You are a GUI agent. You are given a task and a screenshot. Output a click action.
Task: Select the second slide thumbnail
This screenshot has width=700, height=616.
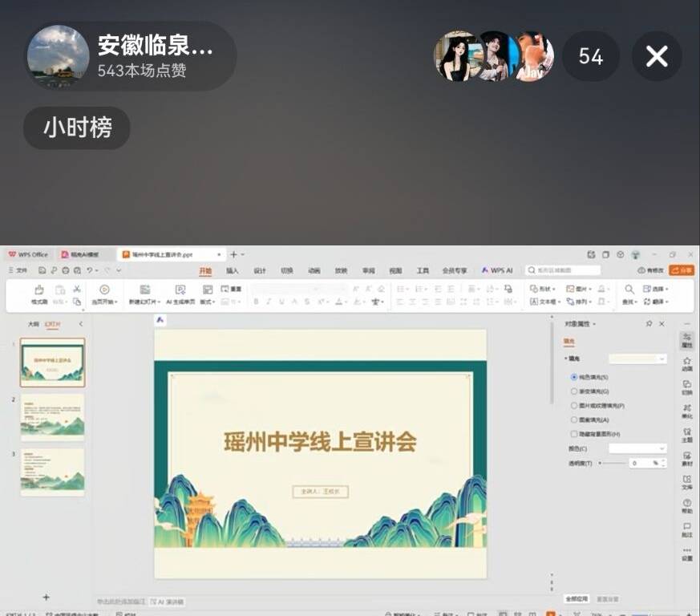pos(52,416)
